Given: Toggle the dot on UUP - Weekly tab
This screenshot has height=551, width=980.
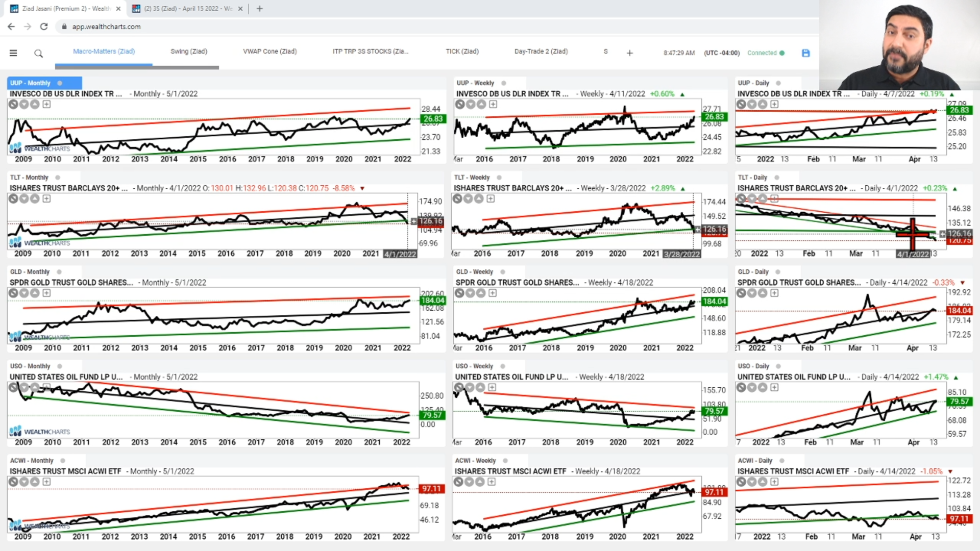Looking at the screenshot, I should click(x=504, y=83).
